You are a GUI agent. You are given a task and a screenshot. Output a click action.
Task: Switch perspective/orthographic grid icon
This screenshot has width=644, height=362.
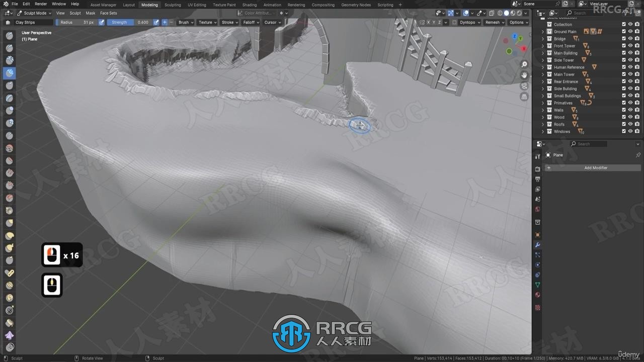pyautogui.click(x=524, y=97)
